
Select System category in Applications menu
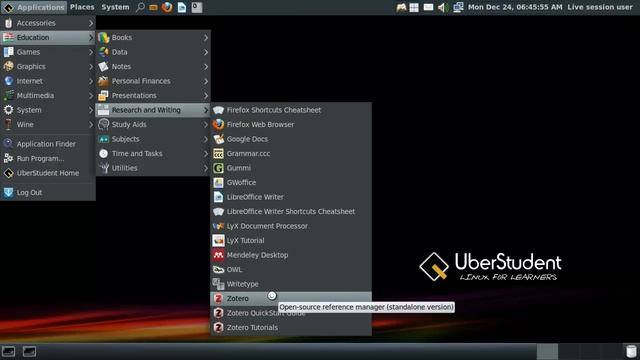tap(48, 110)
